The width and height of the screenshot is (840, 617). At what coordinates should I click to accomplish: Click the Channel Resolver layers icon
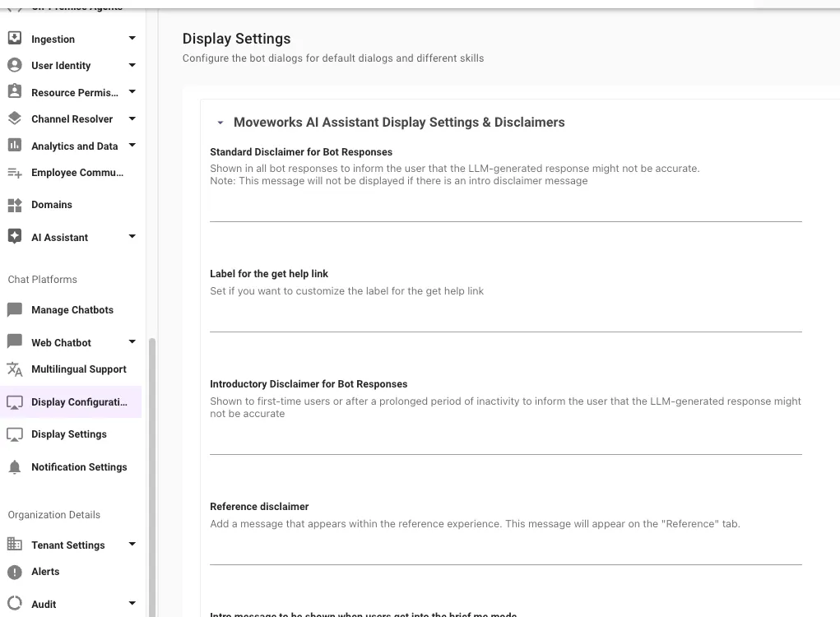15,118
